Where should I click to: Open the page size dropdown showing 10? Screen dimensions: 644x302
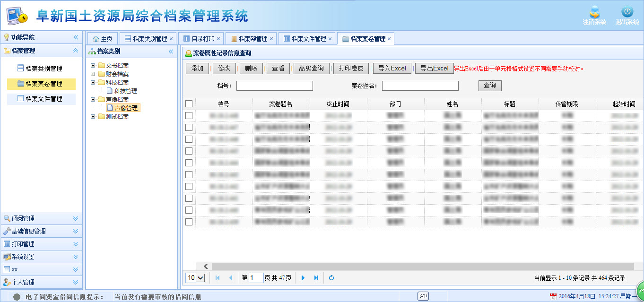196,278
